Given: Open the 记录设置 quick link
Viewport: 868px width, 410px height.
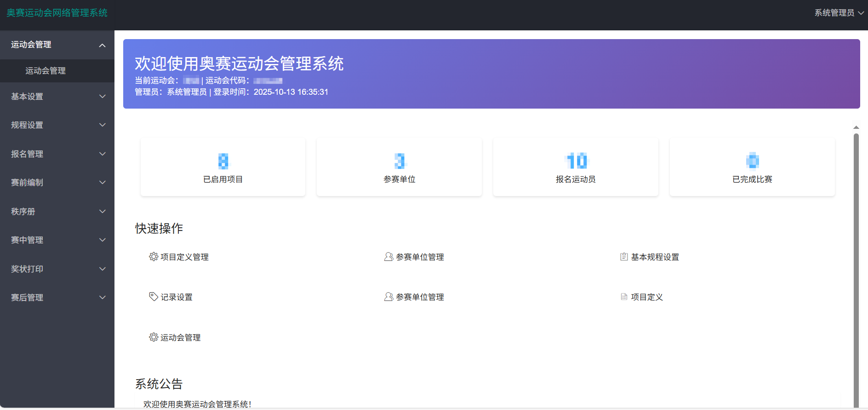Looking at the screenshot, I should pos(177,297).
